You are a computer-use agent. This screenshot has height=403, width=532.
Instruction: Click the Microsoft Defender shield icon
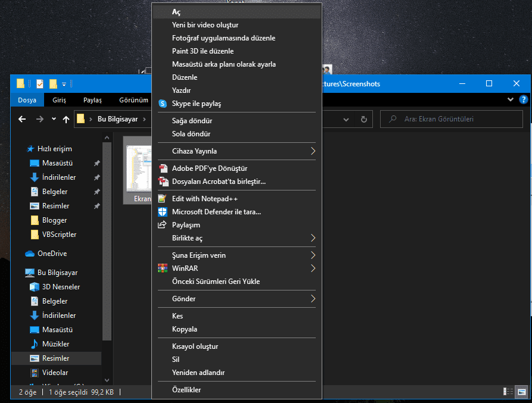click(163, 212)
